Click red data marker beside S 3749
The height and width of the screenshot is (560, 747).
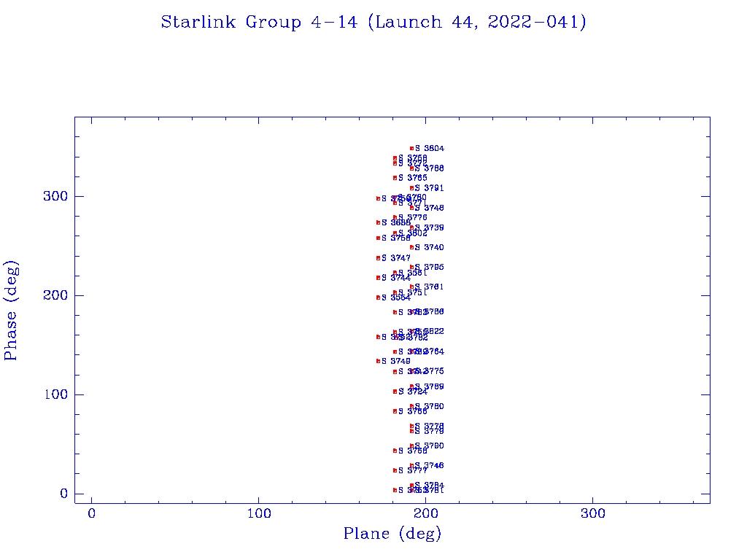click(x=379, y=361)
